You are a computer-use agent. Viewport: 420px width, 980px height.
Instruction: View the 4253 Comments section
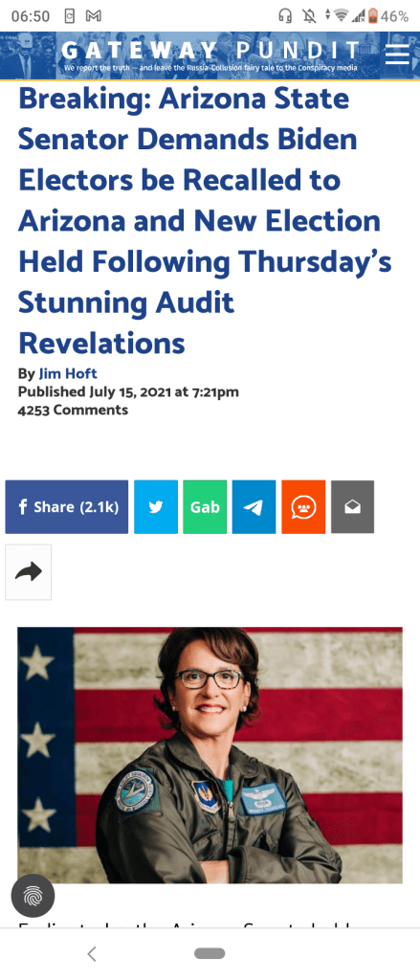coord(73,410)
